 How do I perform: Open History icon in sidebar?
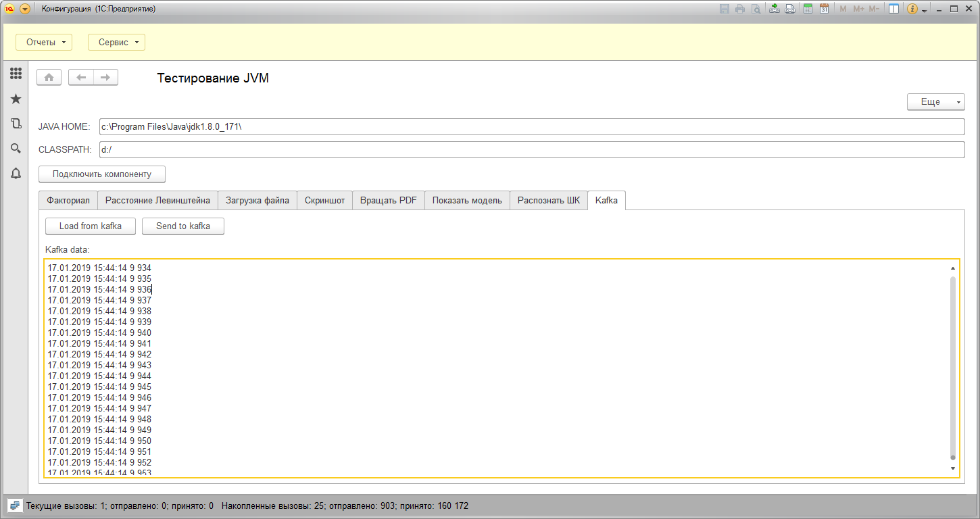pyautogui.click(x=16, y=124)
